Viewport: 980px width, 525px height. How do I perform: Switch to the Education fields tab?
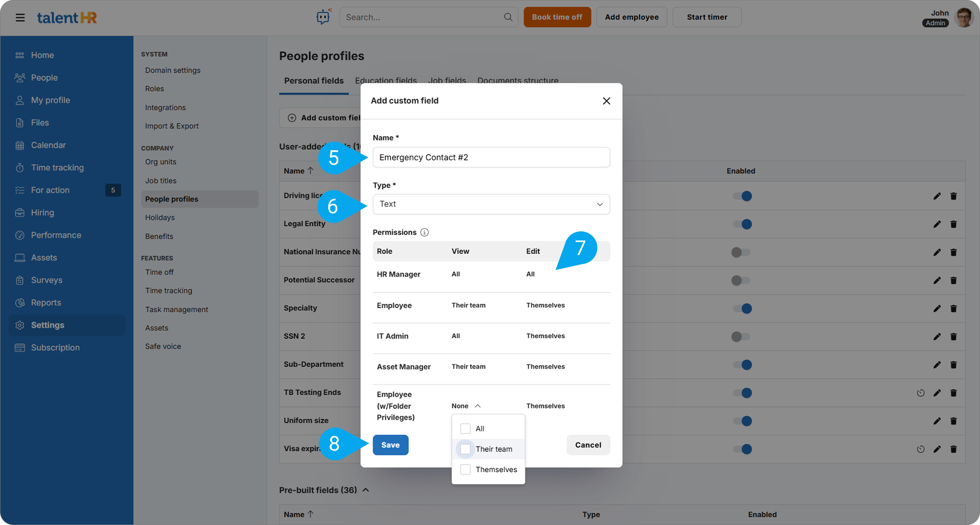tap(386, 80)
